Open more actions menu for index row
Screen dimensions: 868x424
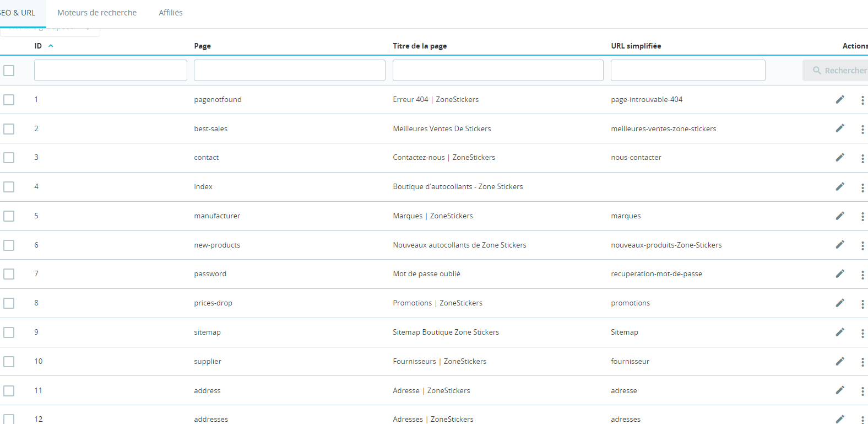point(862,187)
